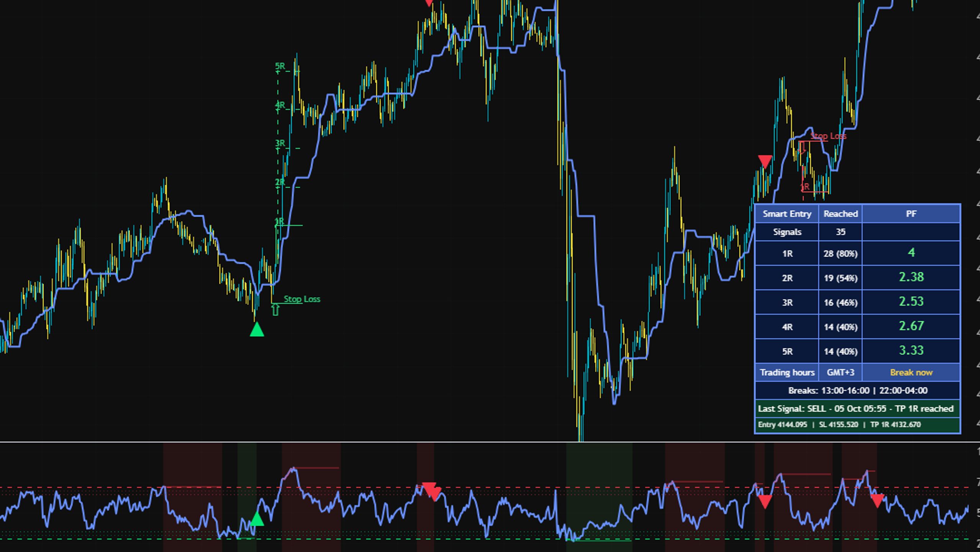The width and height of the screenshot is (980, 552).
Task: Click the green hollow up arrow under Stop Loss
Action: 275,310
